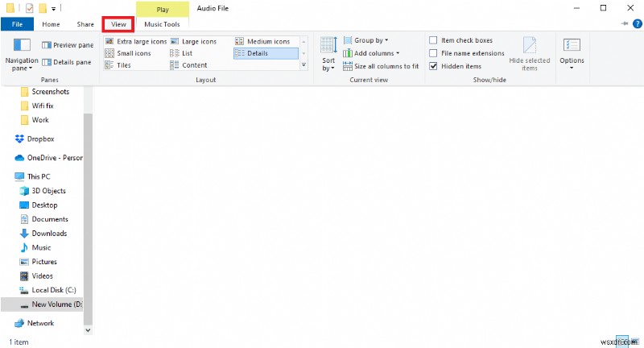This screenshot has width=644, height=348.
Task: Select Medium icons layout
Action: pyautogui.click(x=262, y=42)
